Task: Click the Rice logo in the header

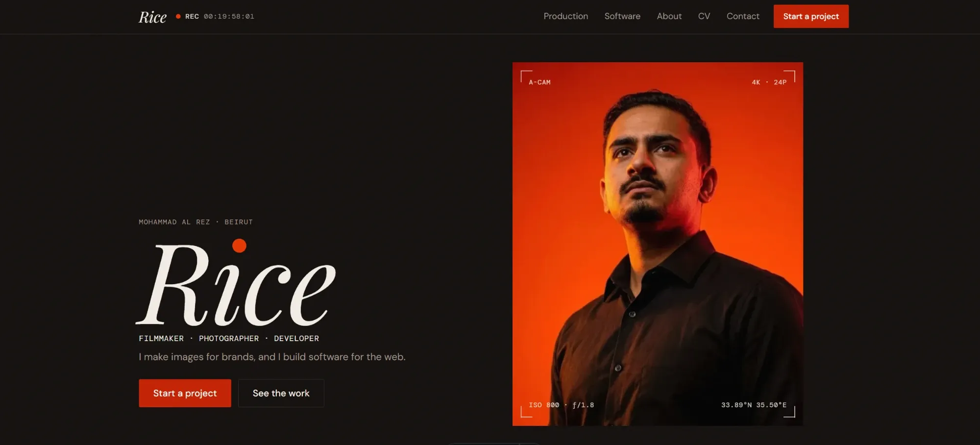Action: (x=152, y=17)
